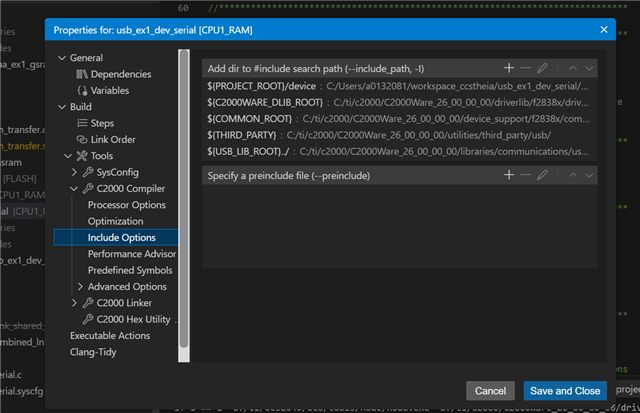The height and width of the screenshot is (413, 640).
Task: Select the ${C2000WARE_DLIB_ROOT} include path
Action: [399, 102]
